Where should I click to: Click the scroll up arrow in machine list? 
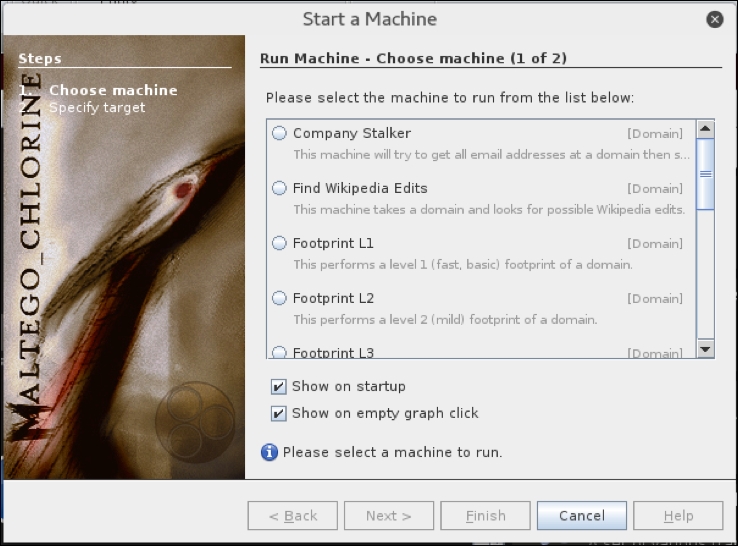tap(705, 129)
